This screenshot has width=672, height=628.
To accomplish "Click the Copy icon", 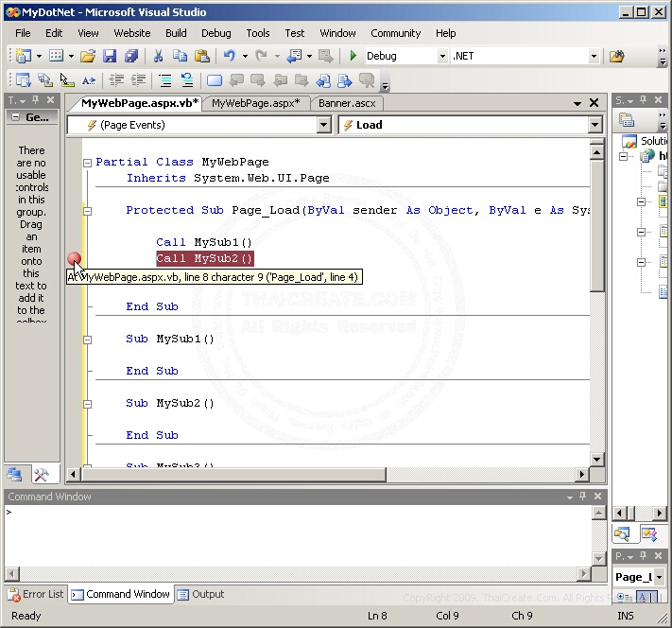I will coord(180,56).
